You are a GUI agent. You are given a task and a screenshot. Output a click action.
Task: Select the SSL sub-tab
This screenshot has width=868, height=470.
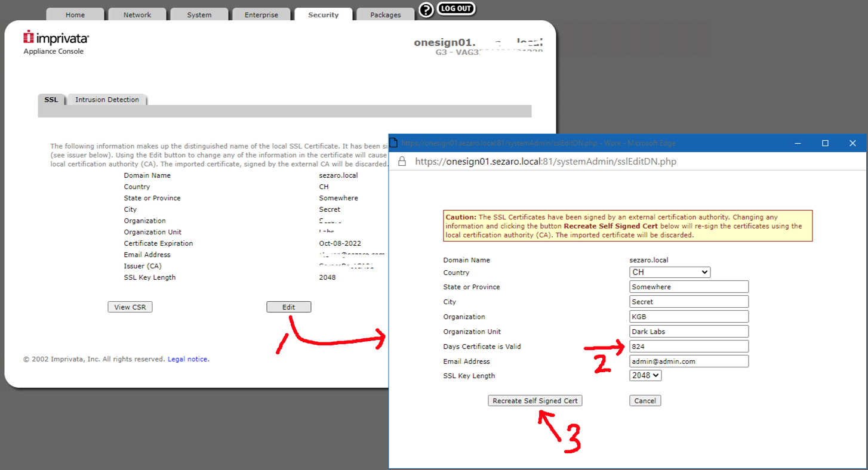(x=51, y=100)
